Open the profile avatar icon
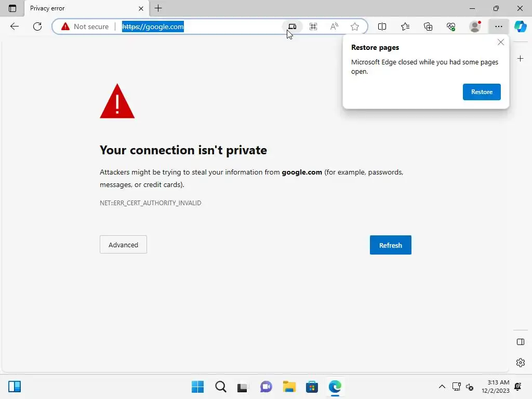 coord(475,26)
